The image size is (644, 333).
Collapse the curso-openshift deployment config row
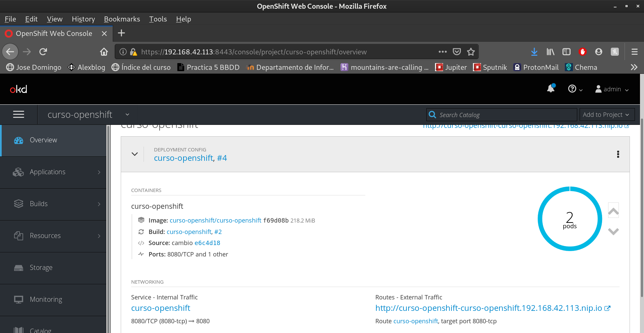135,154
